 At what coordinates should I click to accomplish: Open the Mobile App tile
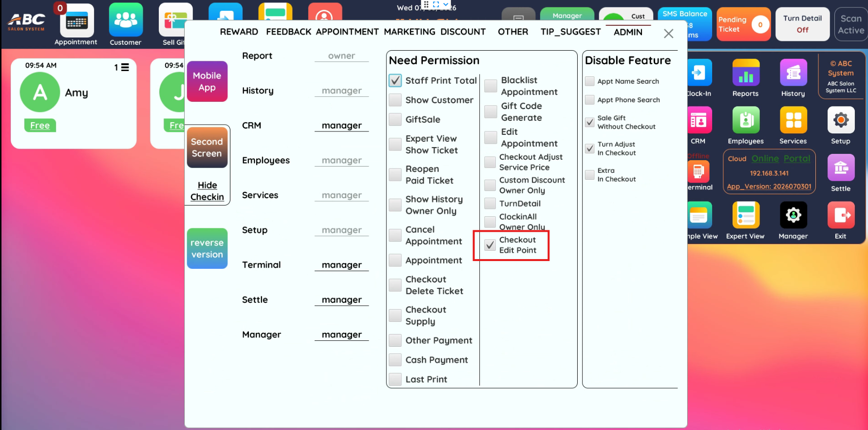pos(207,81)
